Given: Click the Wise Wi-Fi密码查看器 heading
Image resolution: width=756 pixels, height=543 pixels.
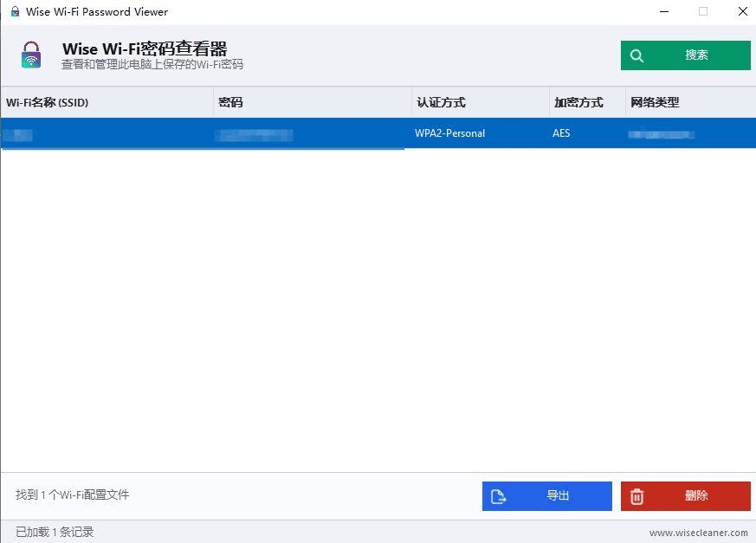Looking at the screenshot, I should pos(145,48).
